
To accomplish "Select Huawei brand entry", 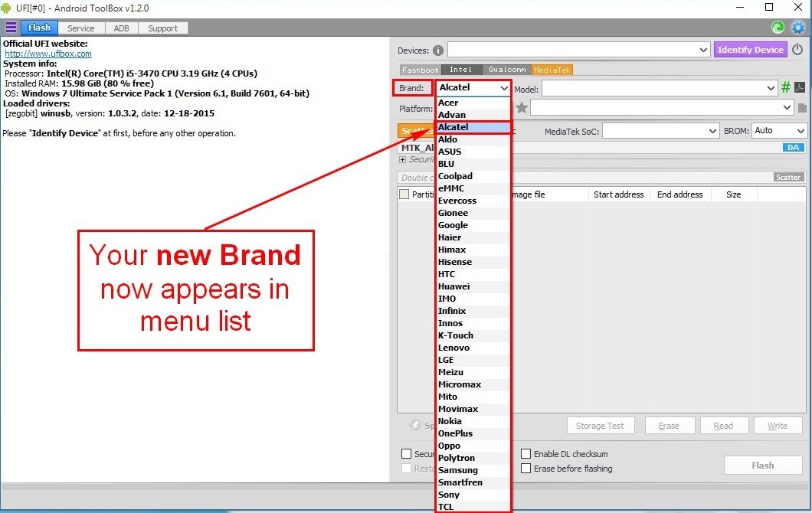I will point(473,286).
